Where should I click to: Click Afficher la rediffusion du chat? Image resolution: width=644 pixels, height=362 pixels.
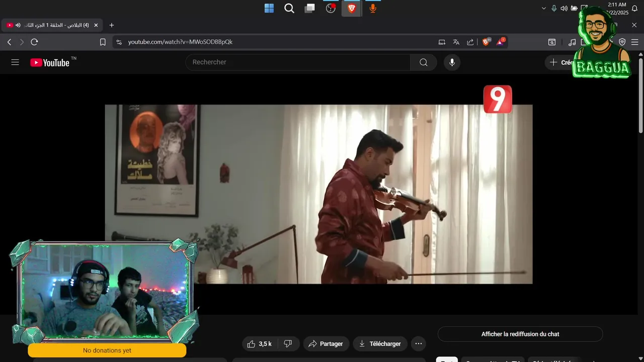tap(520, 334)
